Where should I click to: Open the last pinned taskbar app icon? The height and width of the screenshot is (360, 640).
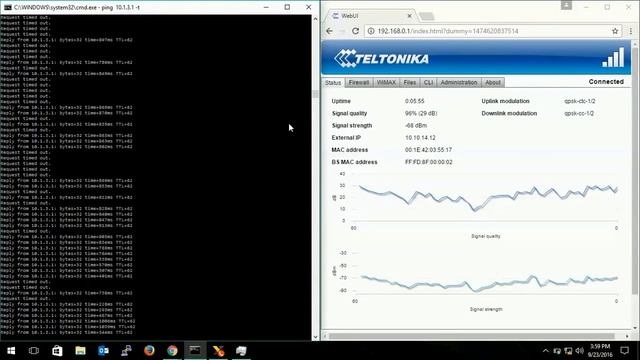coord(241,351)
